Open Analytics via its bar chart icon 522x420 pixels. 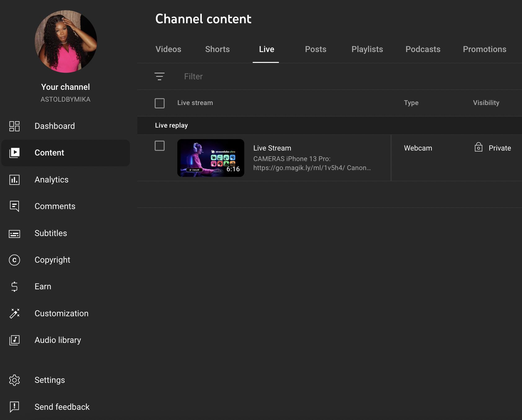(x=14, y=180)
